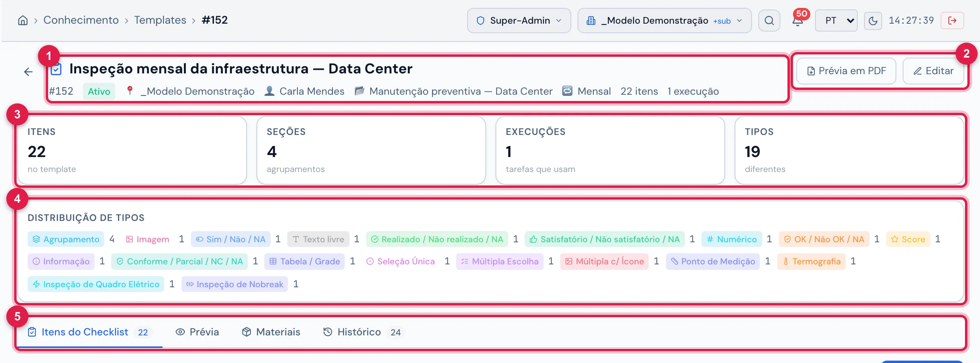Open the PT language dropdown
Viewport: 980px width, 363px height.
click(x=836, y=21)
